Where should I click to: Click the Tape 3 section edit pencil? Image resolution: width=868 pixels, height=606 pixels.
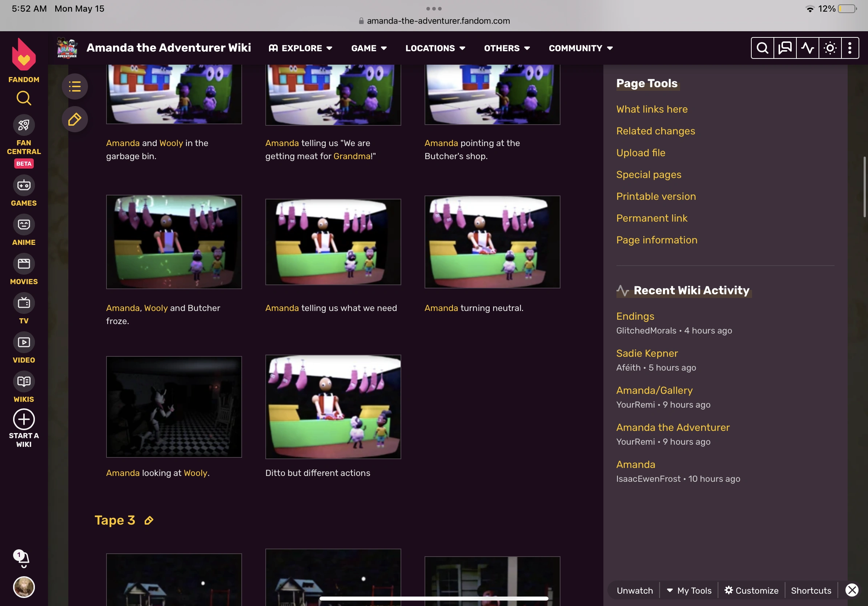149,521
